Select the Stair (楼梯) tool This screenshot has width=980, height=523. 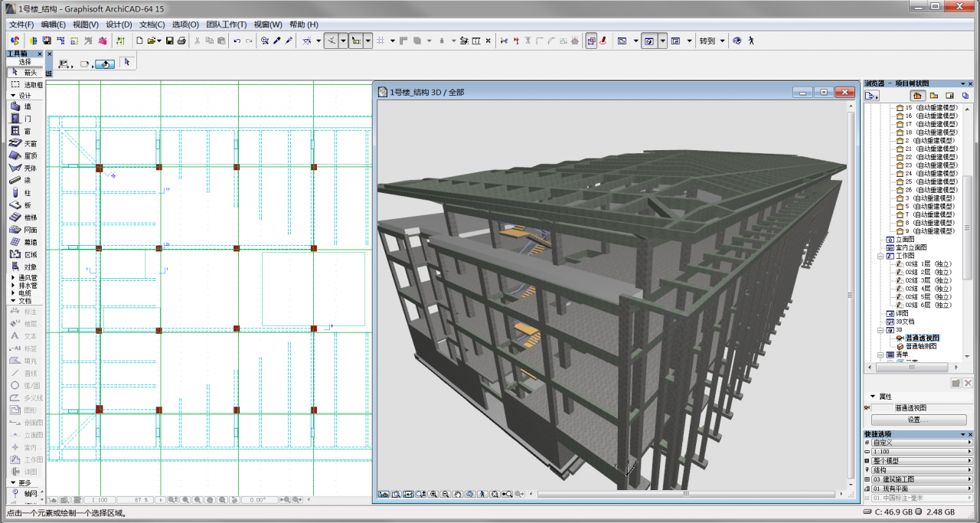point(22,217)
